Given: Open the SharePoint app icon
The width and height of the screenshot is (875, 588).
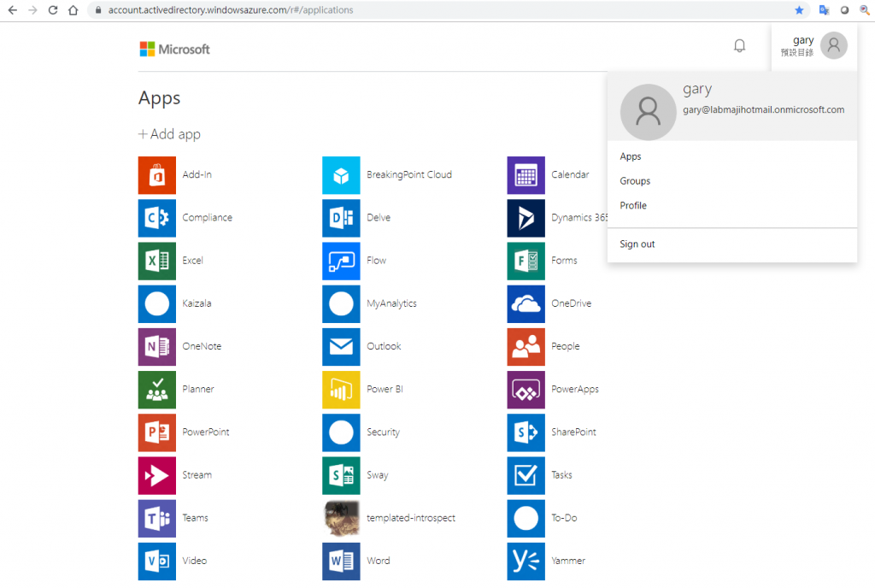Looking at the screenshot, I should tap(526, 433).
